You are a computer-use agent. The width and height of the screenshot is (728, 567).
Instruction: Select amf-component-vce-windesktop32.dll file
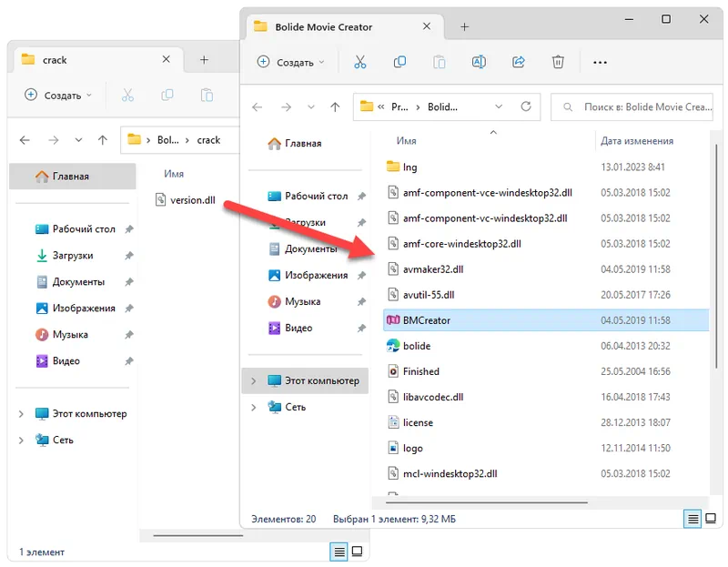(x=480, y=193)
